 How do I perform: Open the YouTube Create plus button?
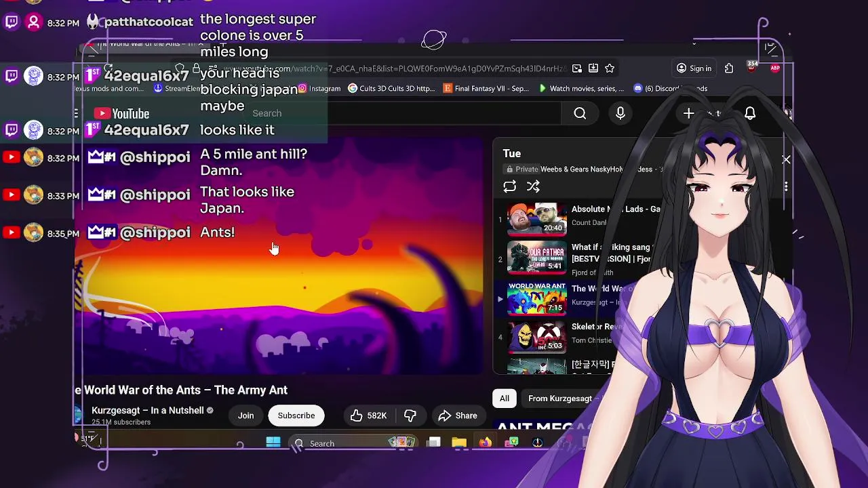(688, 114)
